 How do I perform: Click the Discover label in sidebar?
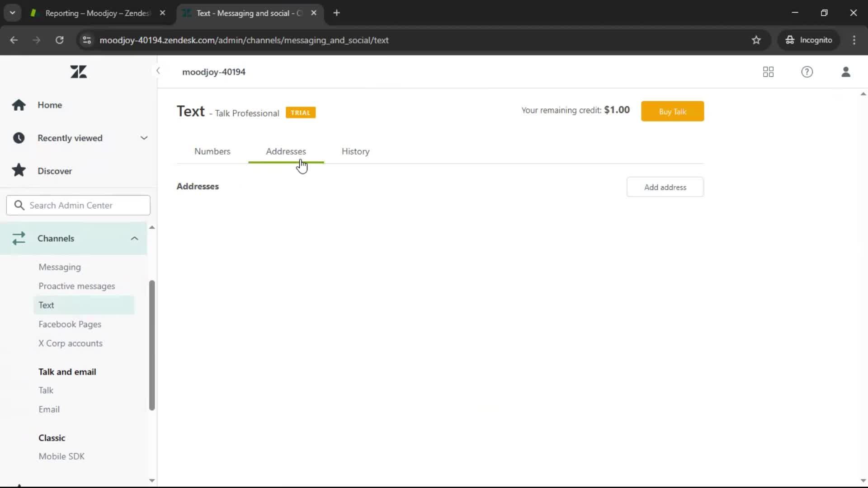tap(55, 171)
